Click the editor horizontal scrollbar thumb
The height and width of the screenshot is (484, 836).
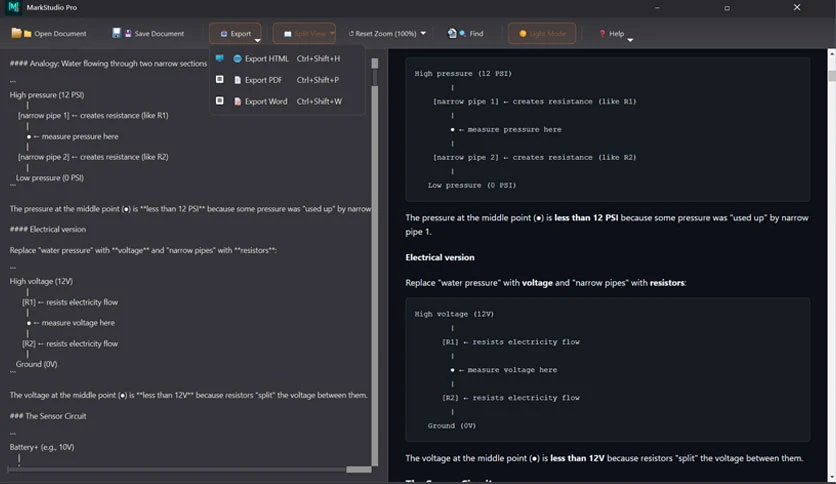coord(359,470)
